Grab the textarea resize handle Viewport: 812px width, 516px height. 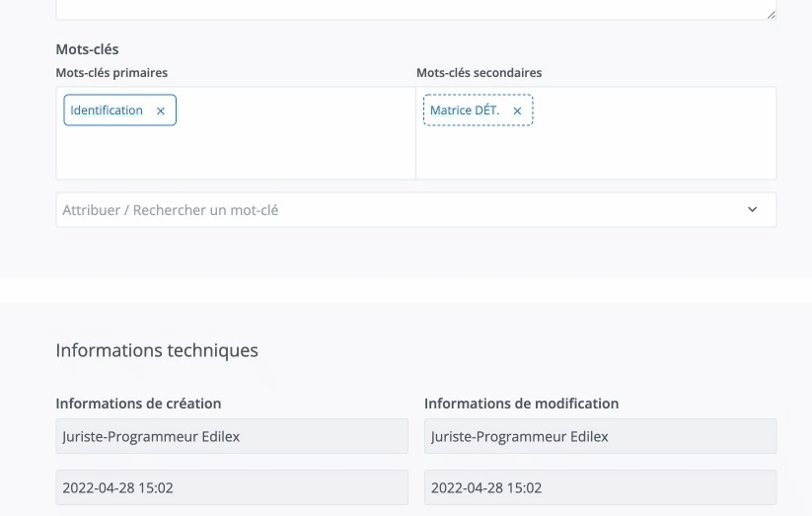coord(771,14)
